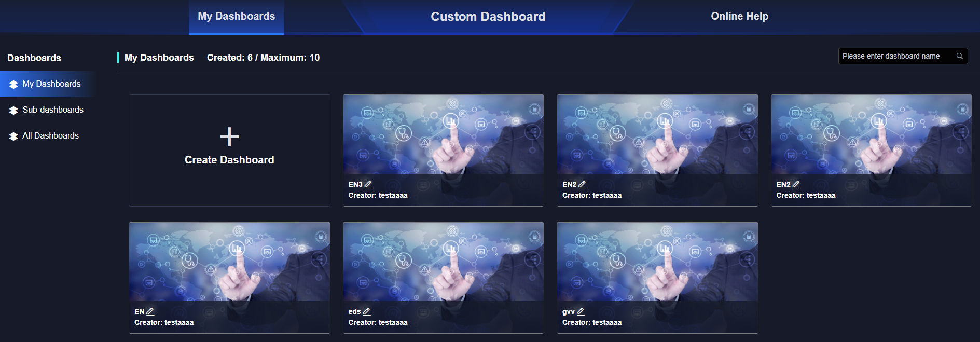Screen dimensions: 980x342
Task: Click the Create Dashboard label
Action: (229, 160)
